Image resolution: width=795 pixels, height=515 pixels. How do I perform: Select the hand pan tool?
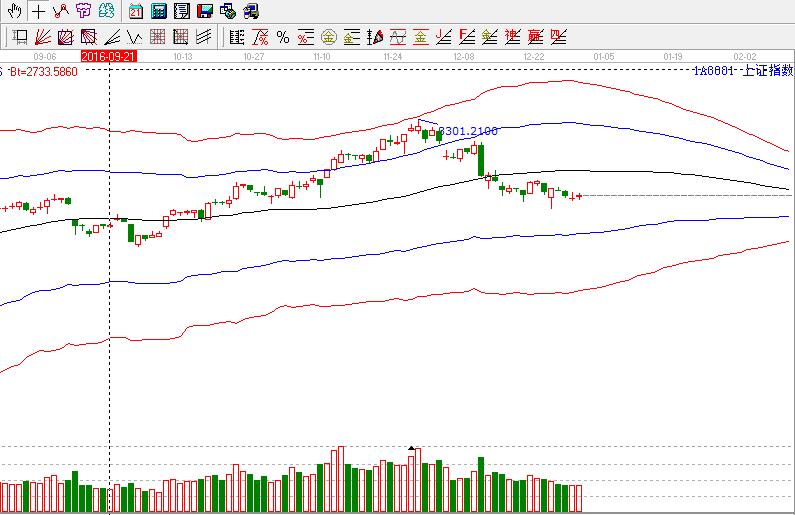(x=15, y=12)
